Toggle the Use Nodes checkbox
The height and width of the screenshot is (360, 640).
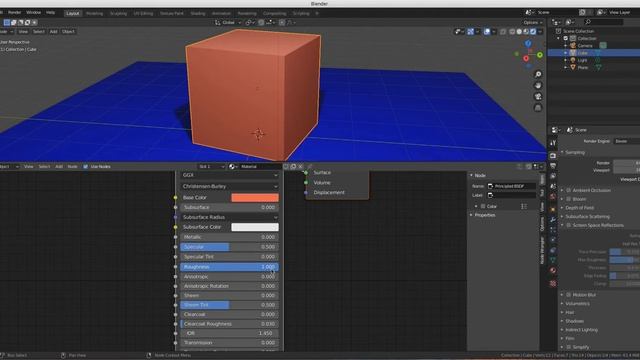[x=85, y=167]
